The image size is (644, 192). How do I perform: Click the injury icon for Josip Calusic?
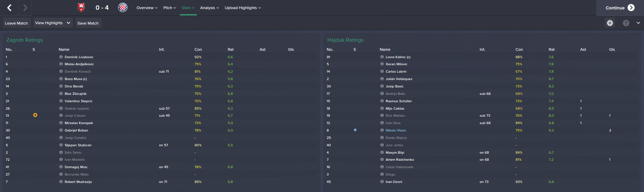[35, 115]
